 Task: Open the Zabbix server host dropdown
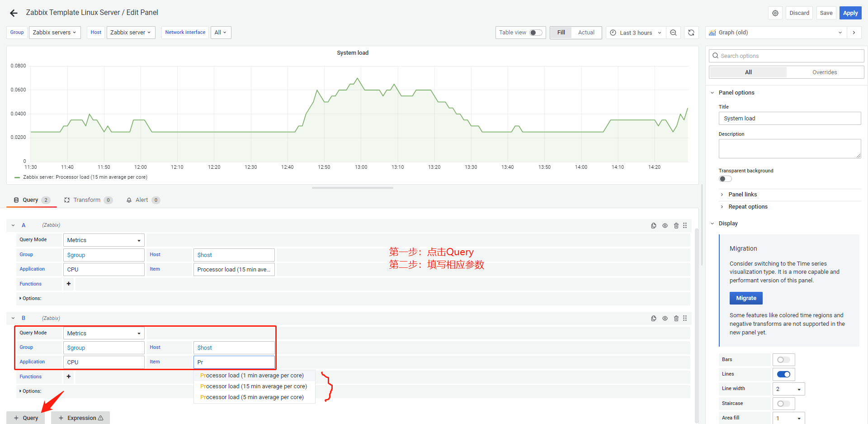click(131, 33)
